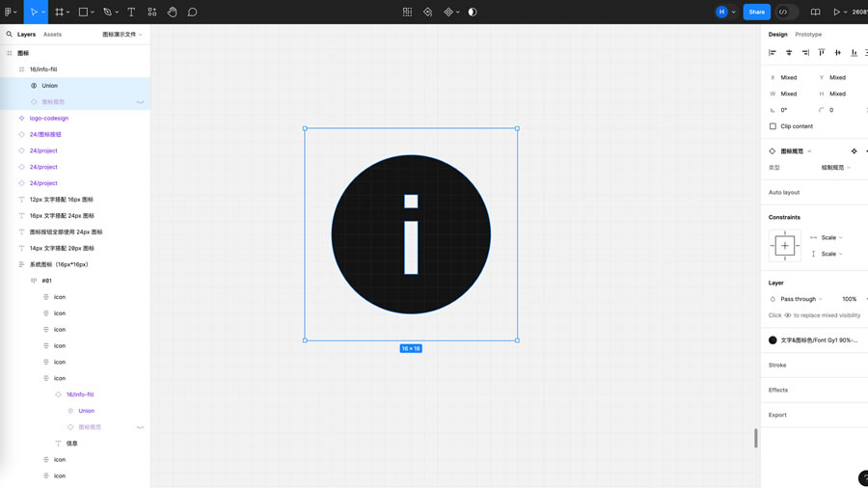The height and width of the screenshot is (488, 868).
Task: Open the Resources components tool
Action: (x=151, y=13)
